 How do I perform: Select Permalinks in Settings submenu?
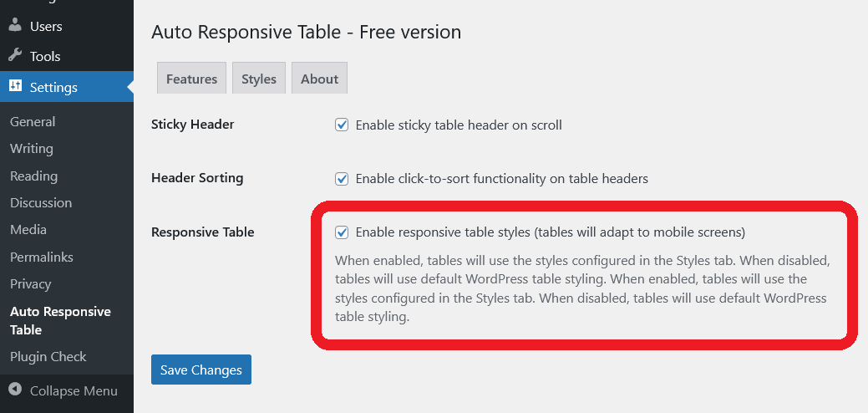[42, 257]
